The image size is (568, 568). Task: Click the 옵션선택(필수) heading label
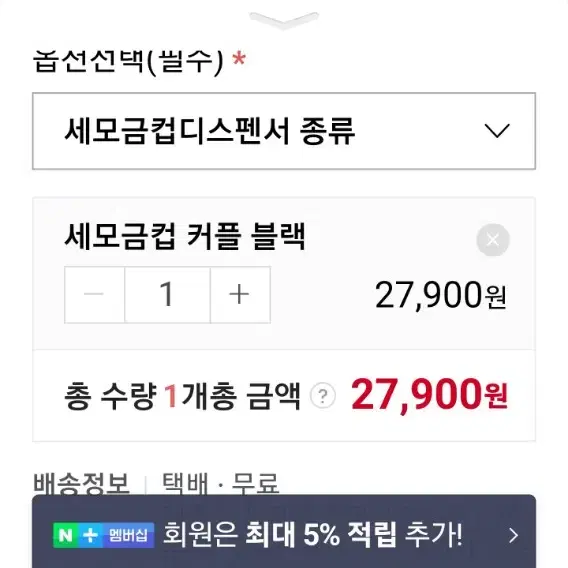128,62
